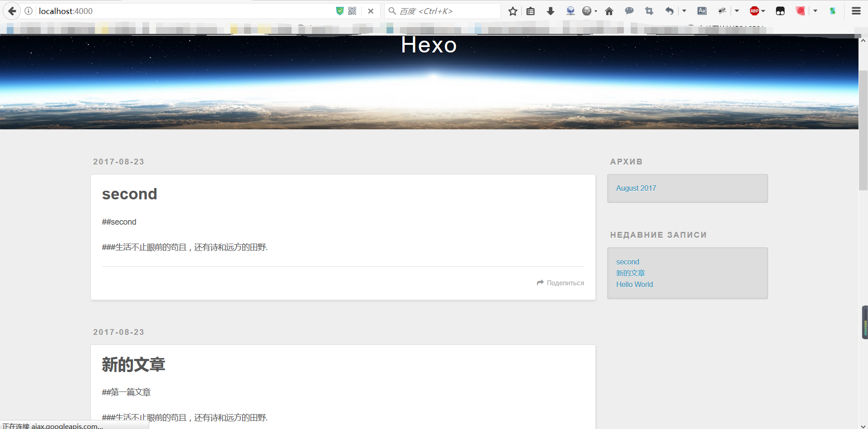The height and width of the screenshot is (429, 868).
Task: Go back with the browser back arrow
Action: tap(12, 11)
